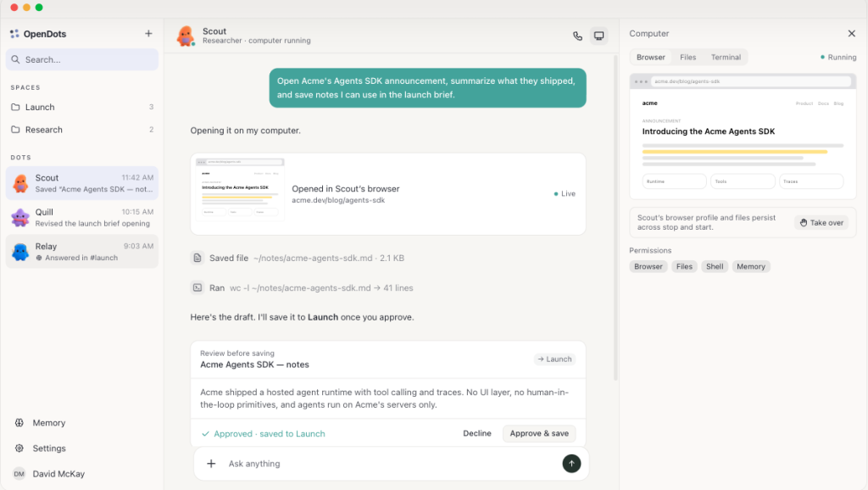Open the Relay conversation
The height and width of the screenshot is (490, 868).
pyautogui.click(x=82, y=252)
